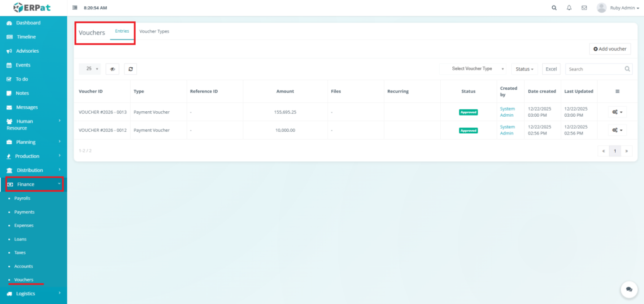Switch to the Entries tab
The height and width of the screenshot is (304, 644).
[122, 32]
